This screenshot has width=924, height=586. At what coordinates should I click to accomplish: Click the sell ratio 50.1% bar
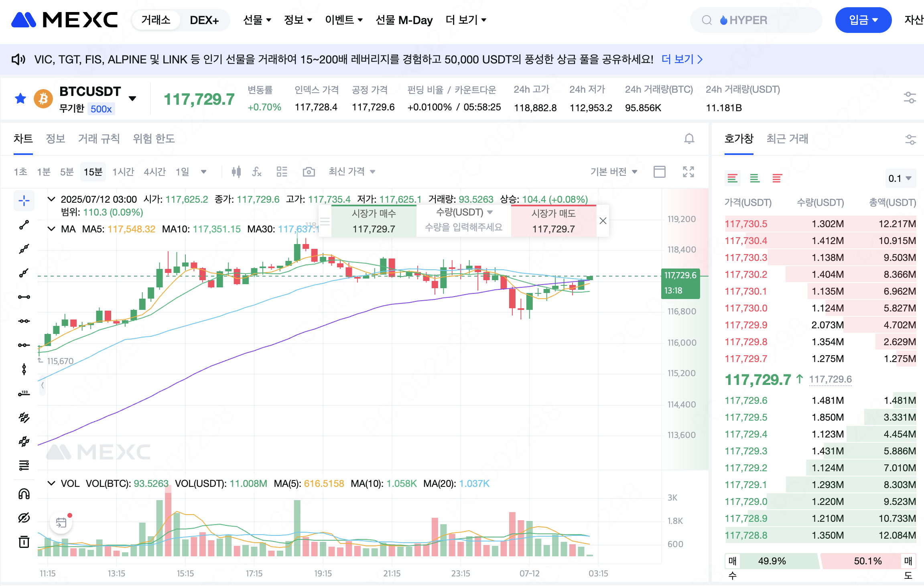coord(868,561)
